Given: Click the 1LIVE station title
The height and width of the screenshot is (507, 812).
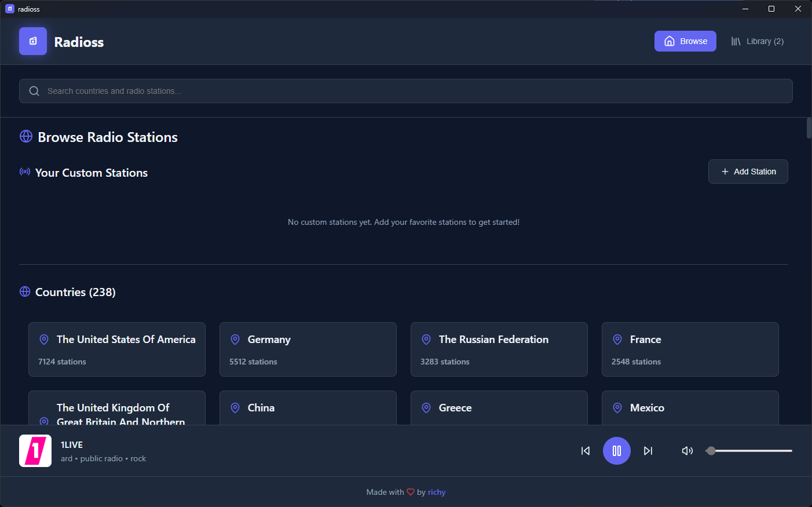Looking at the screenshot, I should coord(72,444).
